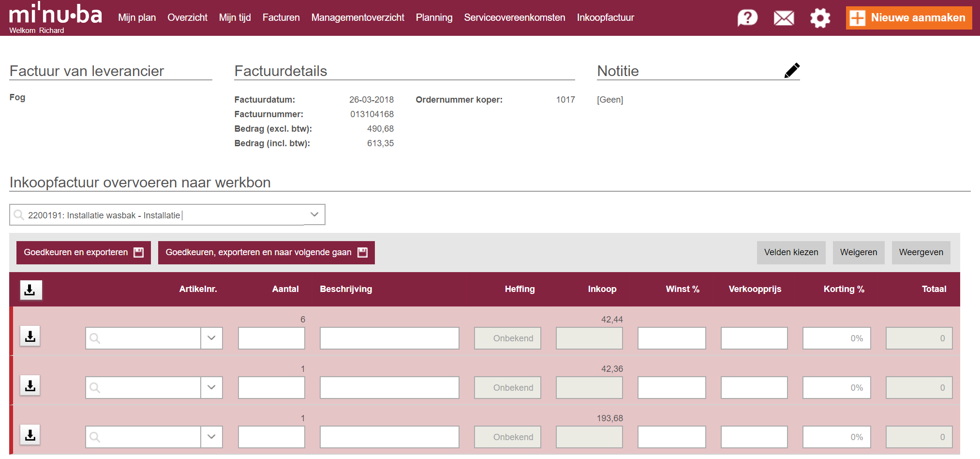
Task: Click download icon in row with 42,36
Action: [30, 385]
